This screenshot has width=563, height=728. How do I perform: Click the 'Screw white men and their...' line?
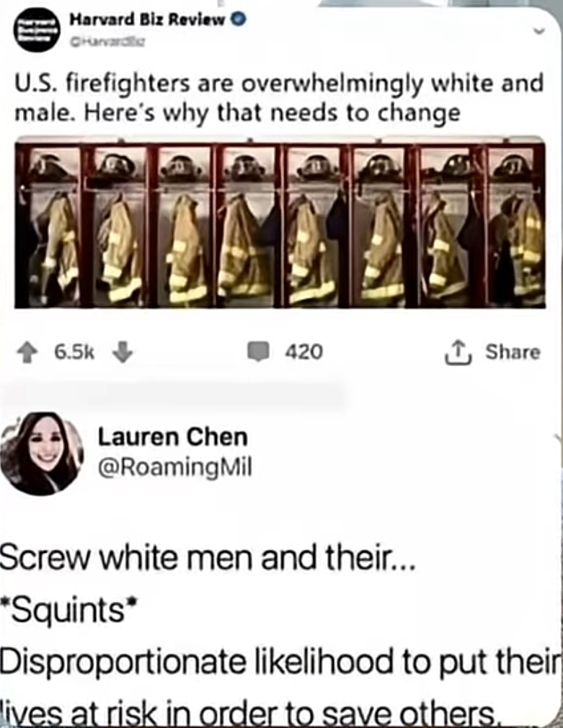click(x=208, y=557)
